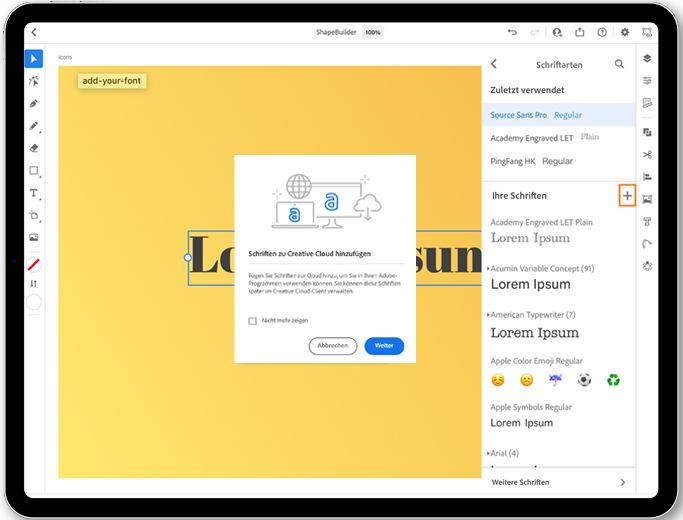Go back from the Schriftarten panel

(494, 64)
